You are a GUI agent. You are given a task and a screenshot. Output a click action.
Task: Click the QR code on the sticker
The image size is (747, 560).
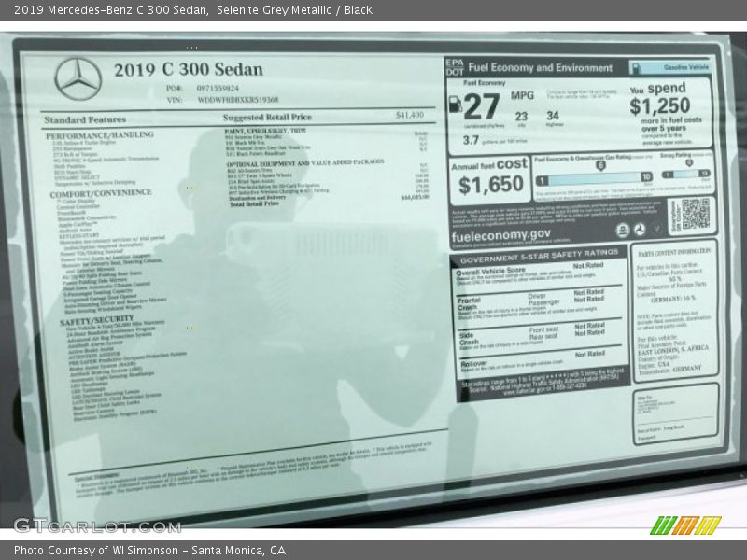pyautogui.click(x=695, y=215)
